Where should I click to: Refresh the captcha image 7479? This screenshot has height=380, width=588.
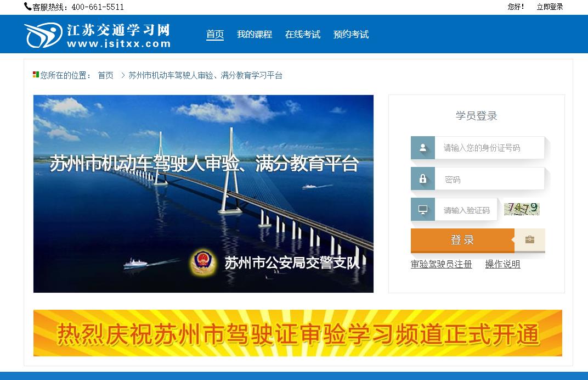point(522,209)
